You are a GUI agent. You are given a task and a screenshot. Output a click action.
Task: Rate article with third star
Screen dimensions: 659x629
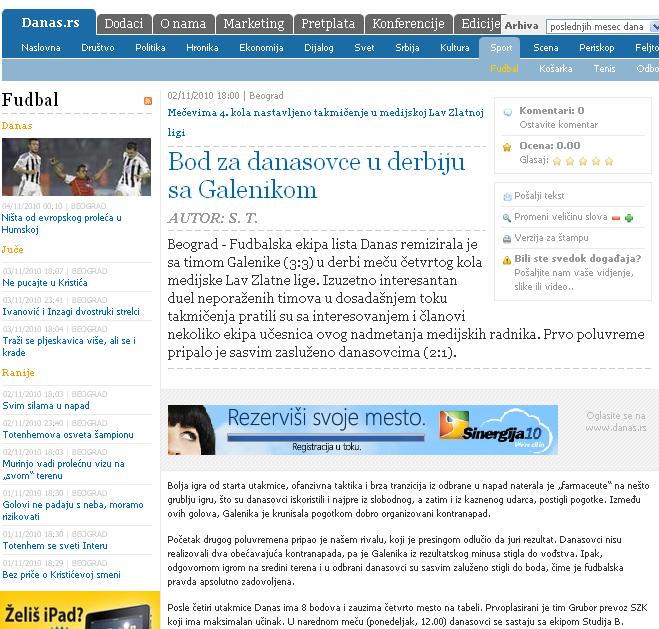583,161
